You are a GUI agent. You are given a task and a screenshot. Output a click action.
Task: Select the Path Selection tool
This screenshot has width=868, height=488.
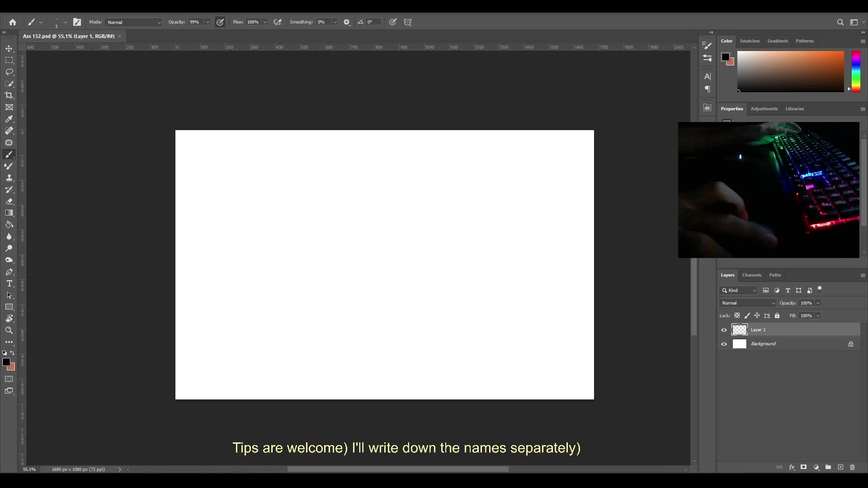(x=9, y=295)
